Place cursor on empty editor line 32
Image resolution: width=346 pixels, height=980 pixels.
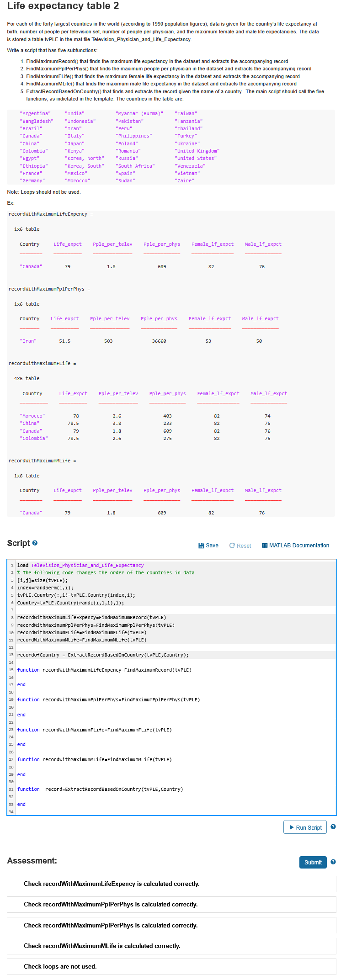[176, 797]
